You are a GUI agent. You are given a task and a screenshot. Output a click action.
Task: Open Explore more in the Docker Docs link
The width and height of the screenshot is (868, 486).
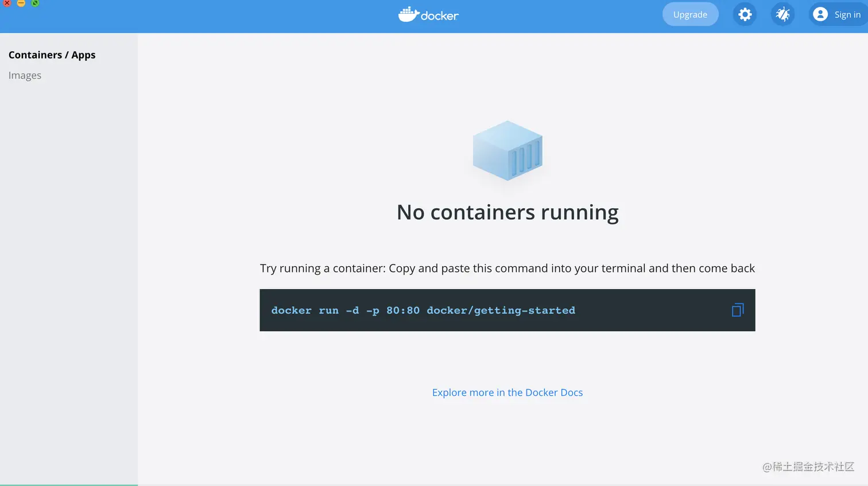[x=507, y=392]
